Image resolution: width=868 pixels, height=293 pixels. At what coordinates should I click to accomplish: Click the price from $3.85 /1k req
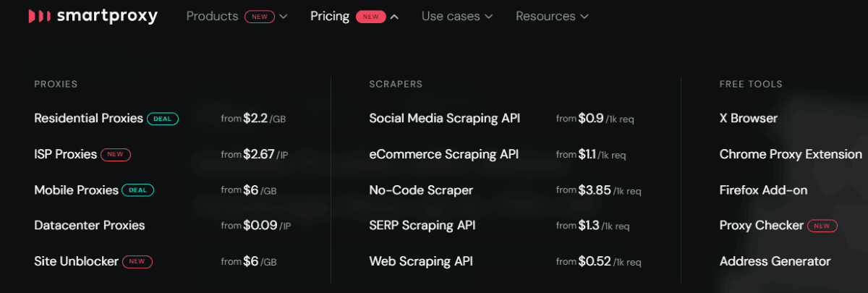click(599, 190)
